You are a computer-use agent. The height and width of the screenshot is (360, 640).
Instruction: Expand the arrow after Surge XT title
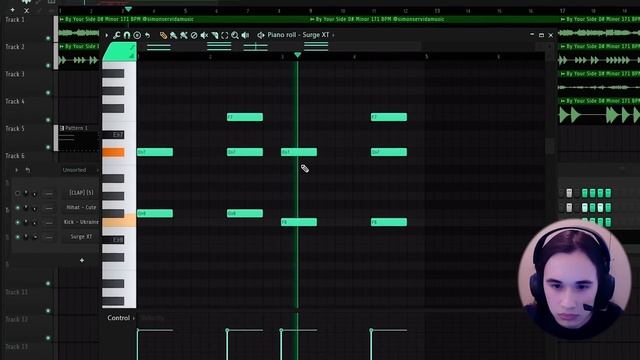click(x=333, y=36)
